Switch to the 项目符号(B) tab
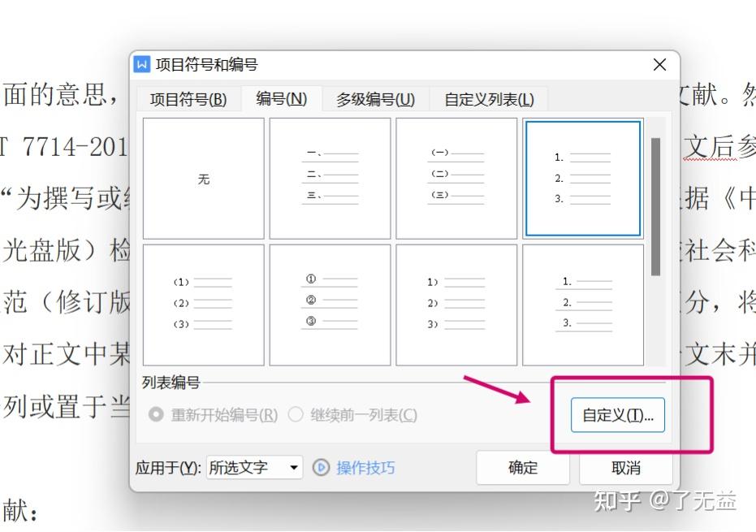 tap(188, 99)
